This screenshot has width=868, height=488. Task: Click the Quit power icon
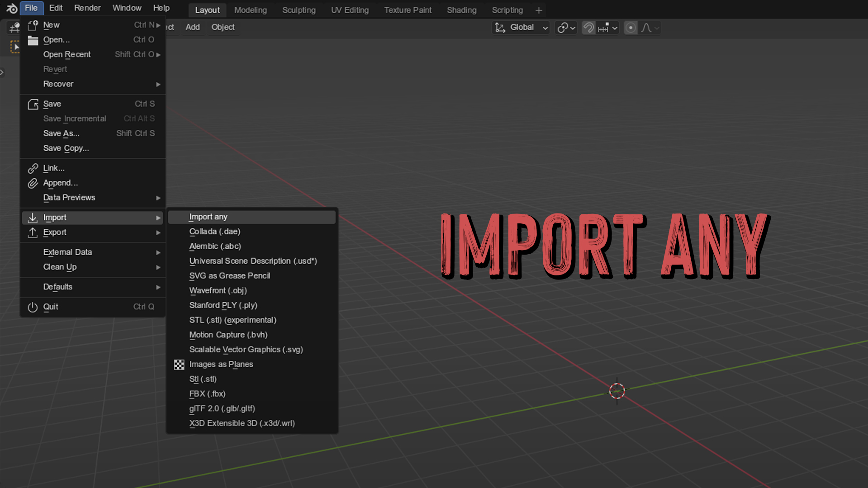point(33,307)
